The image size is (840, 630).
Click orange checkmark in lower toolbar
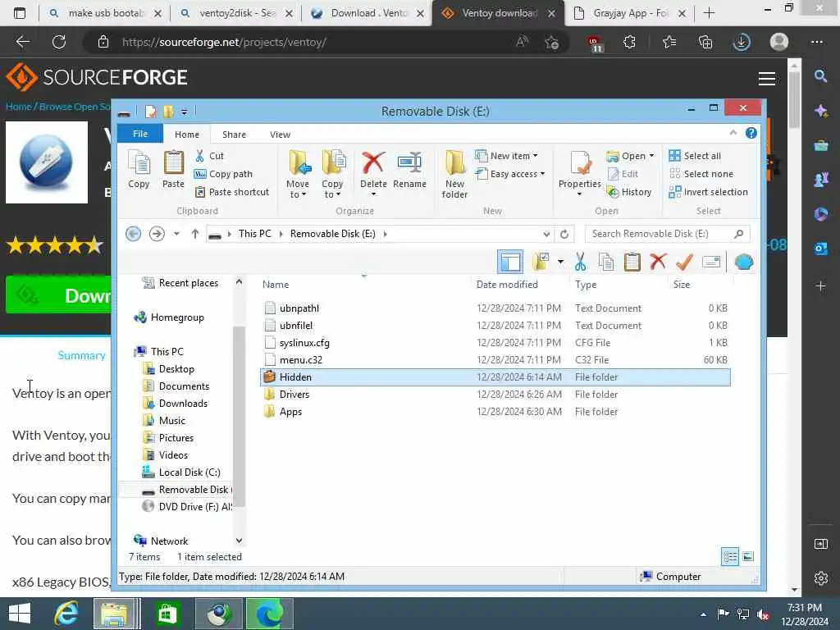pyautogui.click(x=684, y=262)
